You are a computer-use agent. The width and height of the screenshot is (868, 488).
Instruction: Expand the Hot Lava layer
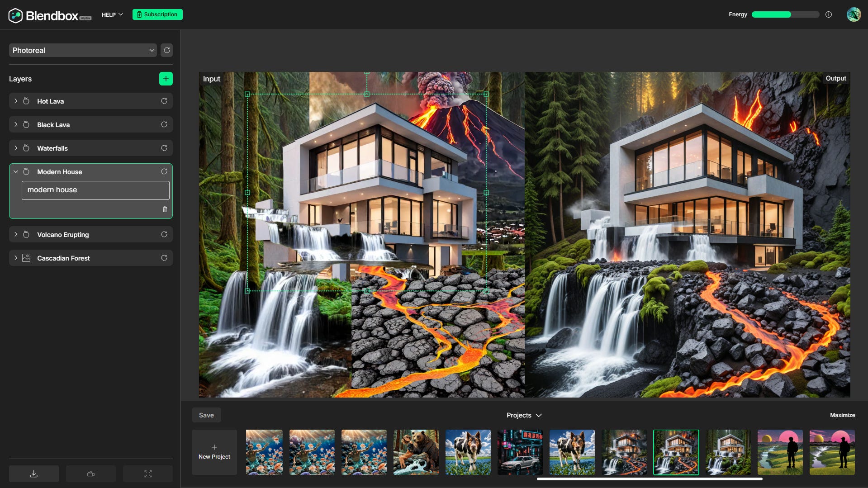16,101
